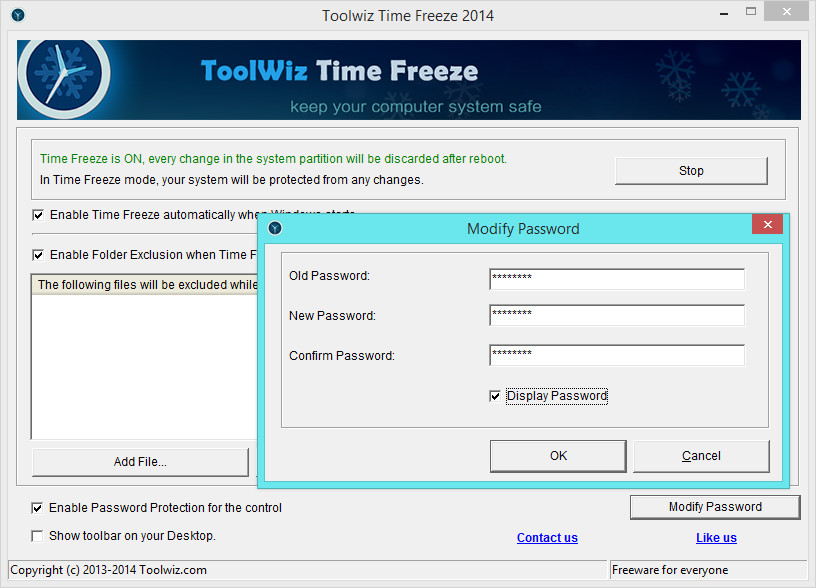Click the 'Copyright (c) 2013-2014 Toolwiz.com' status text
The height and width of the screenshot is (588, 816).
tap(108, 570)
